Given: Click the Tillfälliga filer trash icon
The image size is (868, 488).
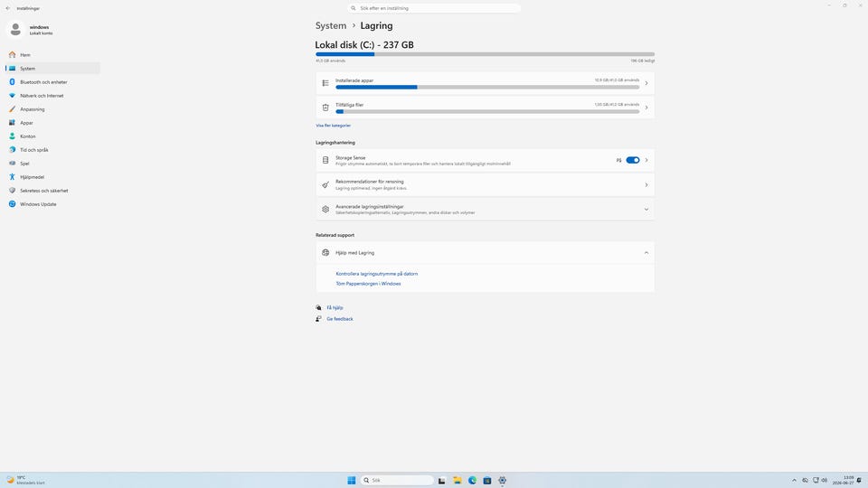Looking at the screenshot, I should tap(325, 108).
